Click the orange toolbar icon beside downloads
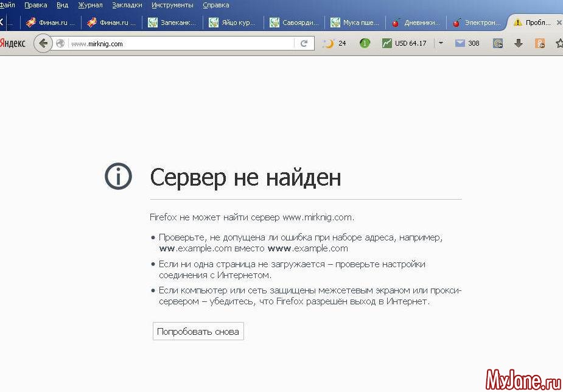563x392 pixels. coord(539,43)
